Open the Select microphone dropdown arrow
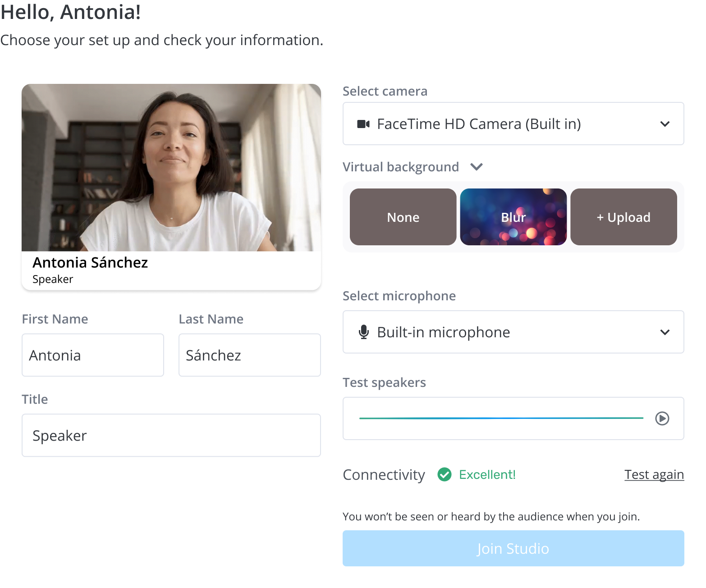This screenshot has width=706, height=588. pos(665,332)
